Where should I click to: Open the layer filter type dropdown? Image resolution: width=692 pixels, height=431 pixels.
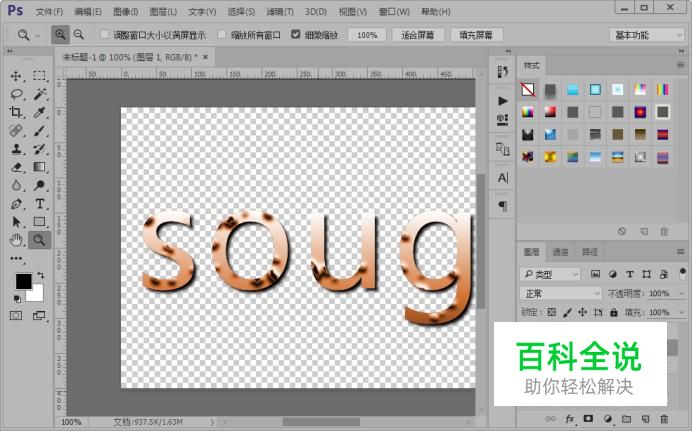pyautogui.click(x=550, y=274)
